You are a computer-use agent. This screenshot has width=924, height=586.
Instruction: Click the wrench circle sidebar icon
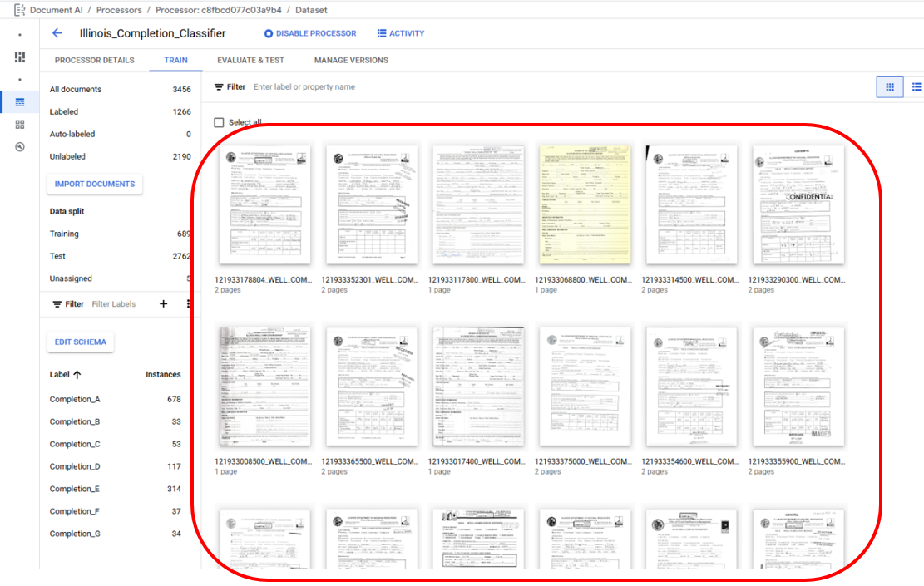click(20, 147)
